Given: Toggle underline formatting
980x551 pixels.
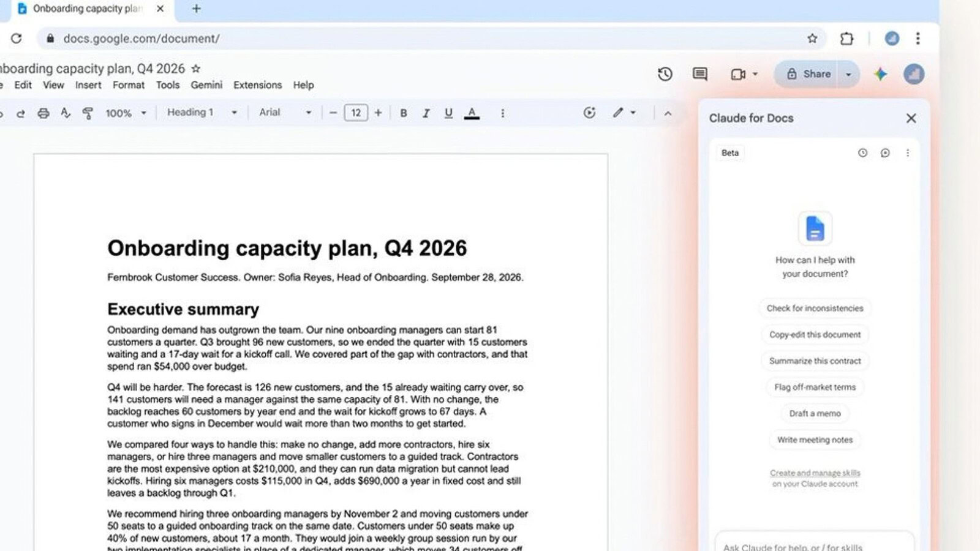Looking at the screenshot, I should click(x=448, y=113).
